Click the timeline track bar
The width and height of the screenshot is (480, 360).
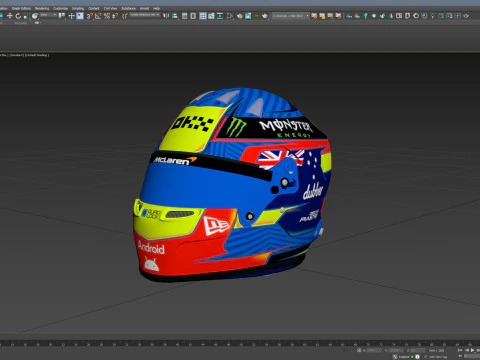pyautogui.click(x=240, y=343)
